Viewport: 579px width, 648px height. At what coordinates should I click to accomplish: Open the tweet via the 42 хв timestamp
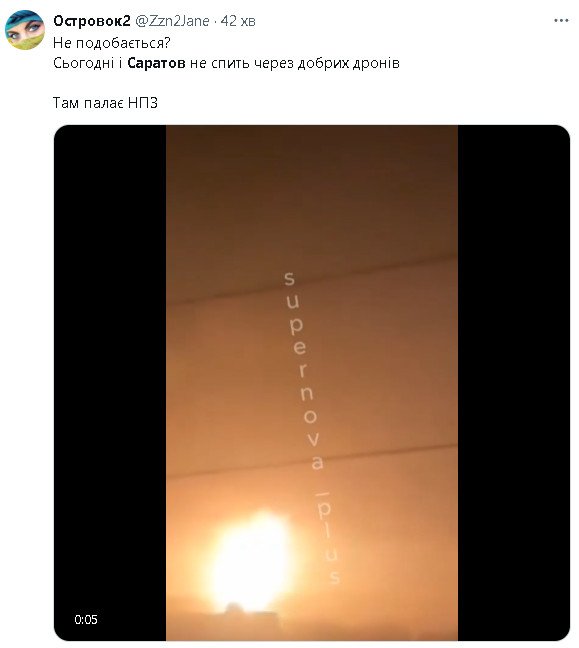[x=238, y=21]
